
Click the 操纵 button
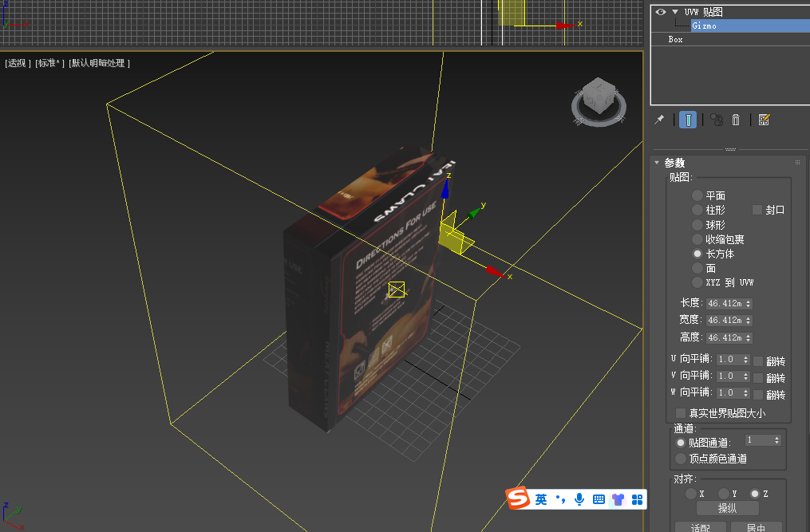click(x=728, y=508)
